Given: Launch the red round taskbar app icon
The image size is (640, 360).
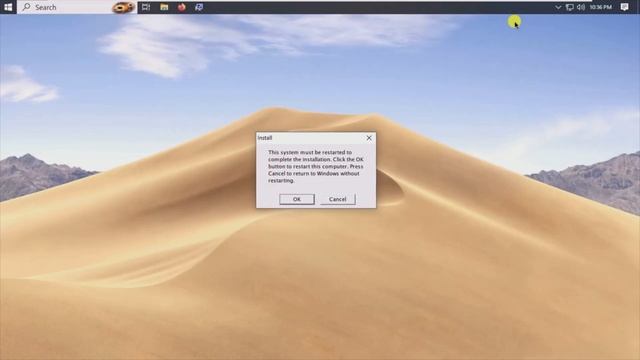Looking at the screenshot, I should (x=182, y=7).
